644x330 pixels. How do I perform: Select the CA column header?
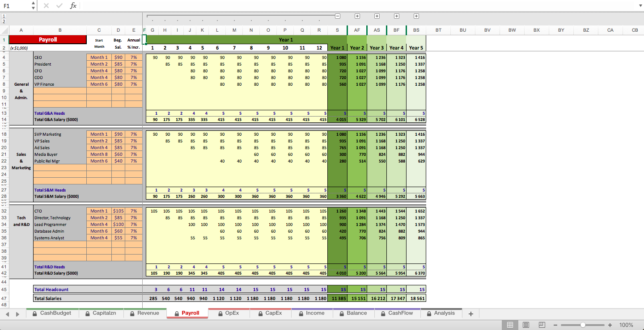point(610,30)
